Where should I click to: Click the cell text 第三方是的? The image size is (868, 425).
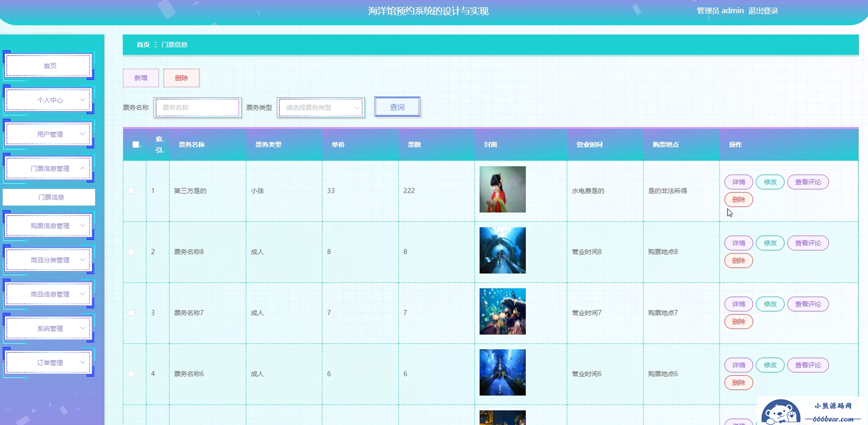pos(190,191)
